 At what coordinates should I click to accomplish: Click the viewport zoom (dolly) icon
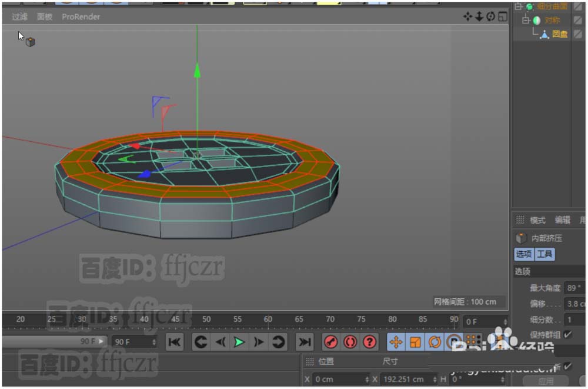click(x=479, y=16)
